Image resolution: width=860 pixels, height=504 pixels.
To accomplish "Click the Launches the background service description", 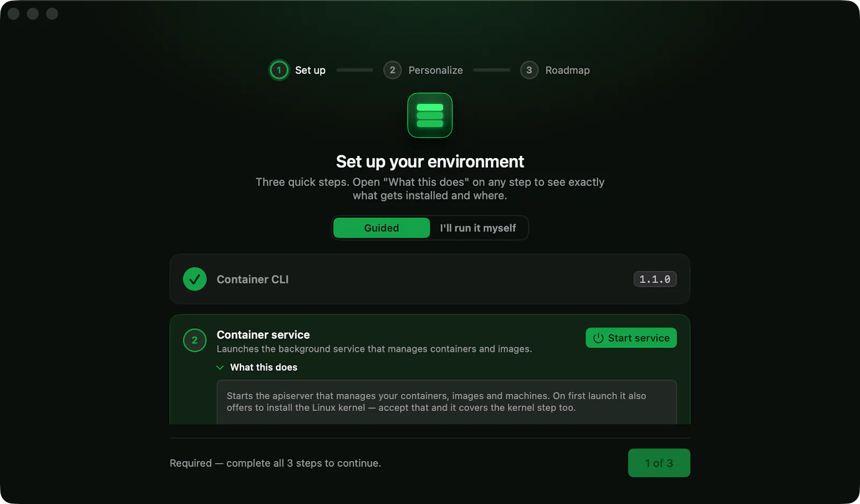I will coord(374,349).
